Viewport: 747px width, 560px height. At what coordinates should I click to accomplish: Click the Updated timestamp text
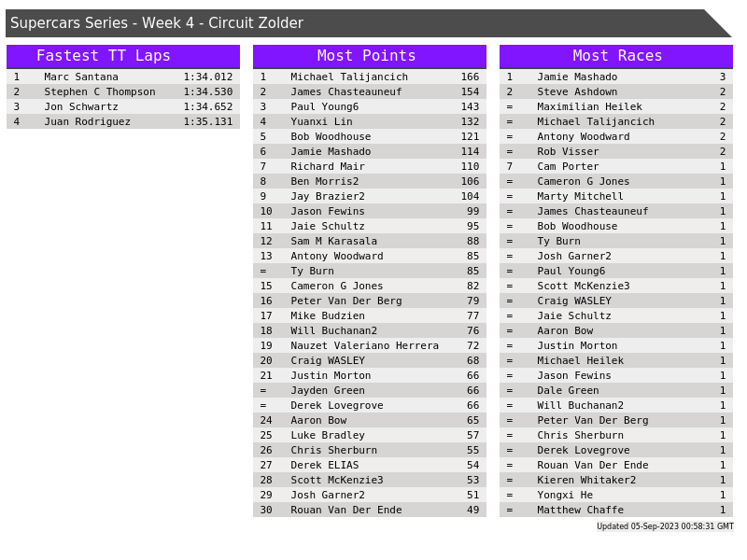665,526
